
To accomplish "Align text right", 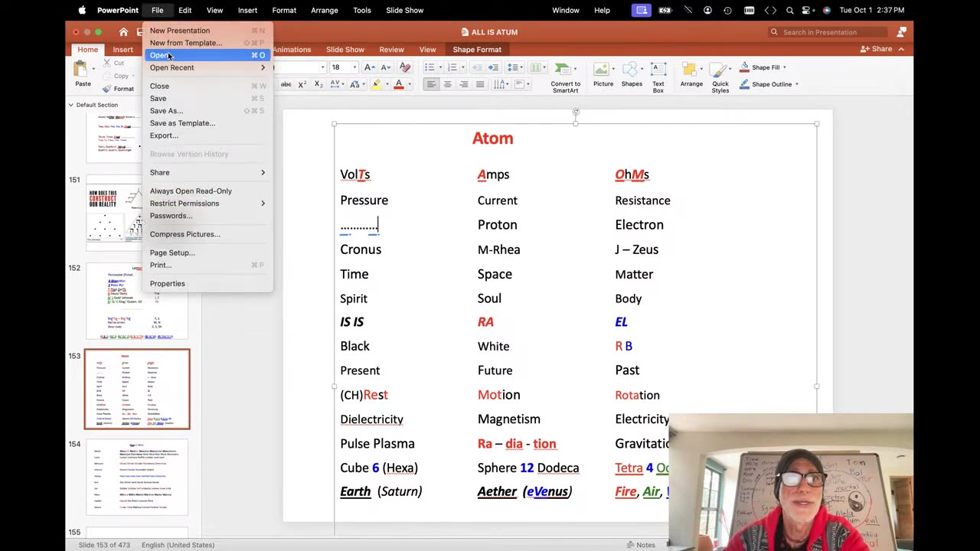I will [464, 84].
